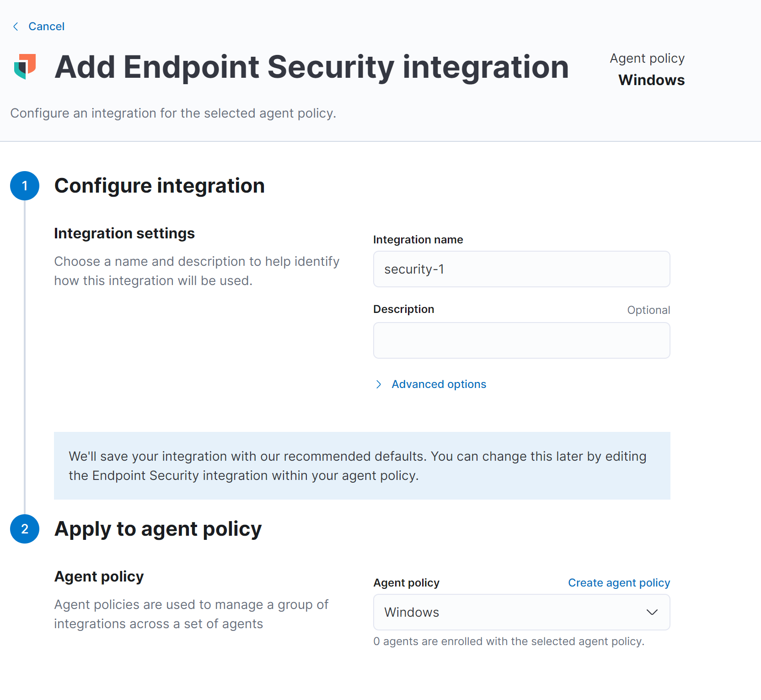Open the Create agent policy link

pos(619,583)
